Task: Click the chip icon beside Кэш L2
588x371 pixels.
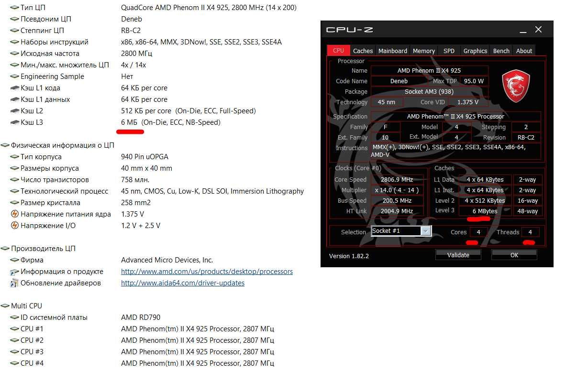Action: 14,111
